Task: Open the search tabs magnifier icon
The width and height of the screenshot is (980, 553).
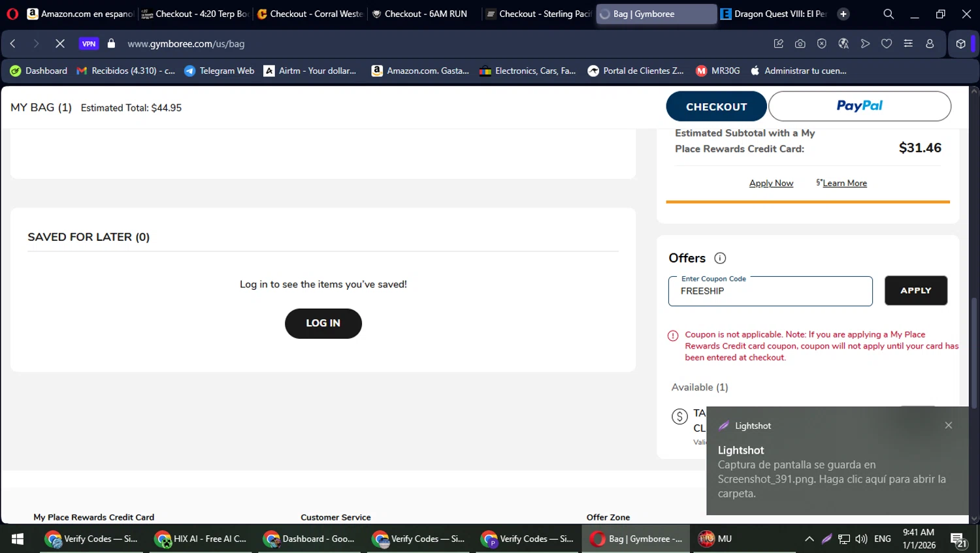Action: [889, 14]
